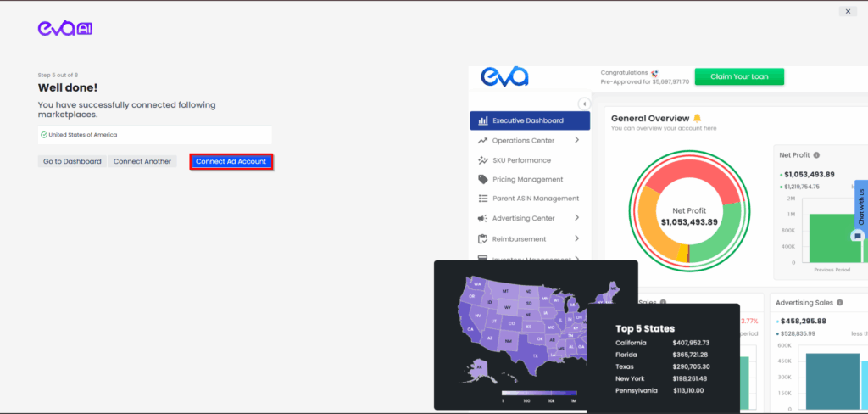Screen dimensions: 868x414
Task: Click the Eva AI logo
Action: (64, 28)
